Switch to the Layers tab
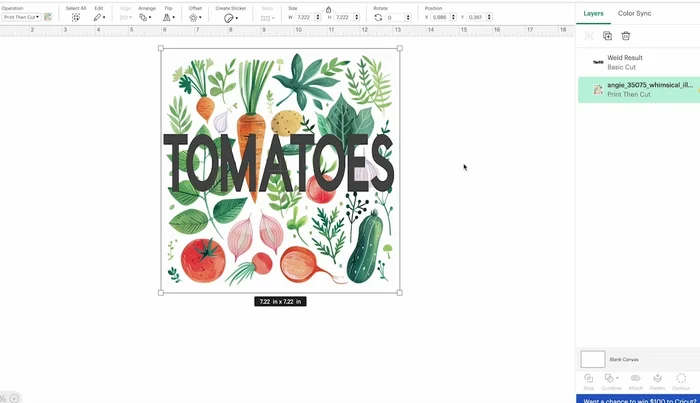Image resolution: width=700 pixels, height=403 pixels. (x=593, y=13)
